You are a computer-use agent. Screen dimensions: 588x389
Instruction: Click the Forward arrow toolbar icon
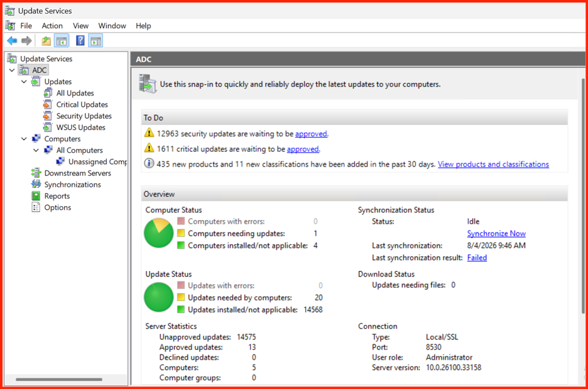pyautogui.click(x=26, y=41)
